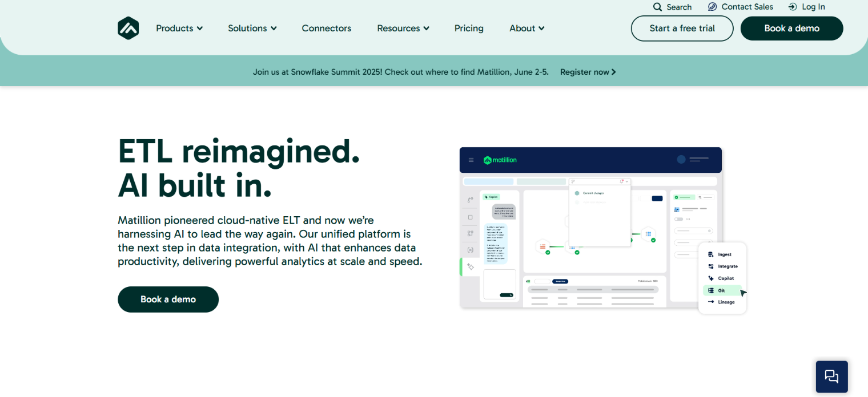Click Book a demo in the header
Image resolution: width=868 pixels, height=397 pixels.
[791, 28]
